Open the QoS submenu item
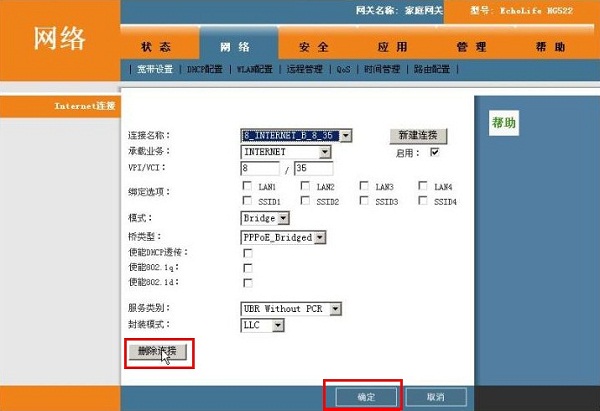 pyautogui.click(x=343, y=70)
